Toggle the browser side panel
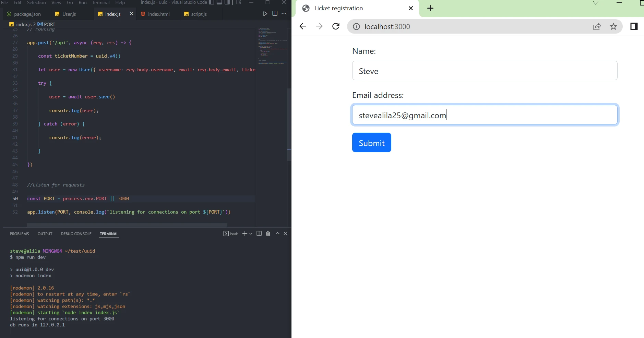Viewport: 644px width, 338px height. (634, 26)
